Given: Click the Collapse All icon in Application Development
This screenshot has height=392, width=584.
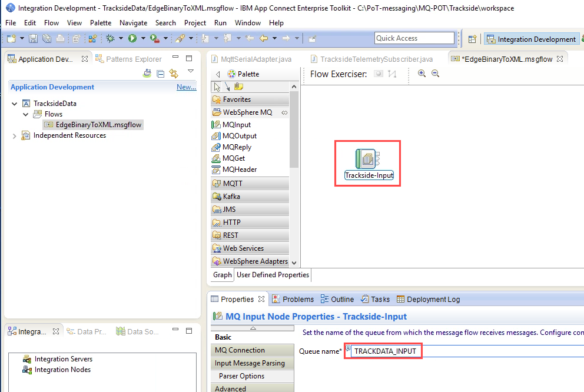Looking at the screenshot, I should coord(161,74).
